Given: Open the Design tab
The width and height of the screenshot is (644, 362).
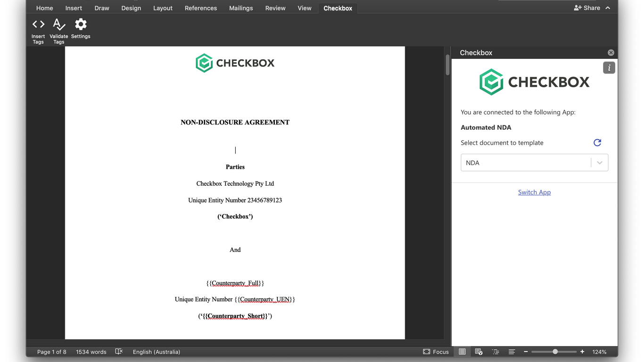Looking at the screenshot, I should tap(131, 8).
